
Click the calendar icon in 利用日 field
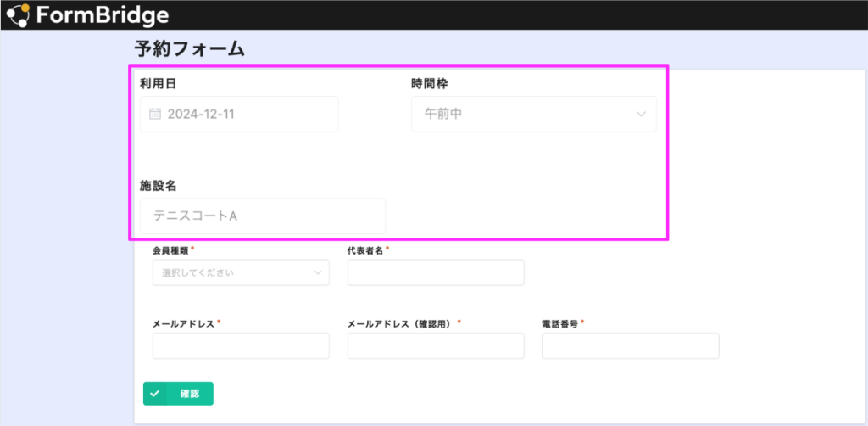(155, 114)
